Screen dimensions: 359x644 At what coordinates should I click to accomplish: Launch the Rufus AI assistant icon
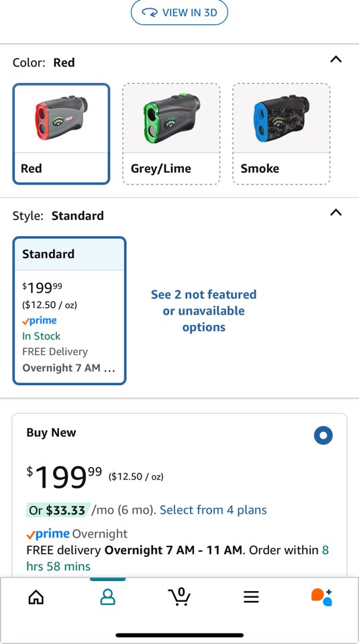pyautogui.click(x=321, y=597)
